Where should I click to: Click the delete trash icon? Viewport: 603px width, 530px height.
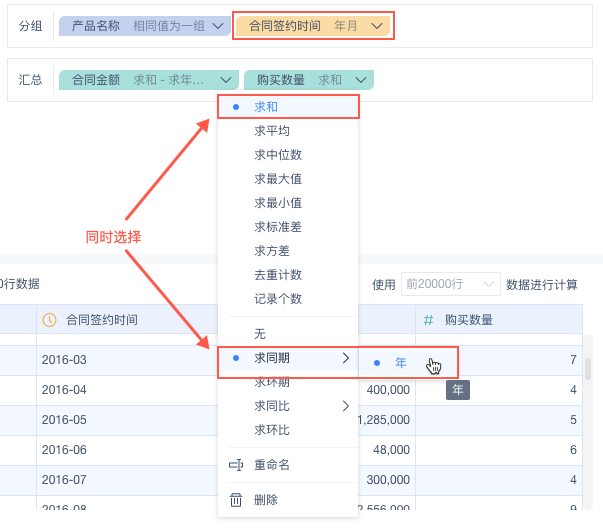(x=237, y=500)
